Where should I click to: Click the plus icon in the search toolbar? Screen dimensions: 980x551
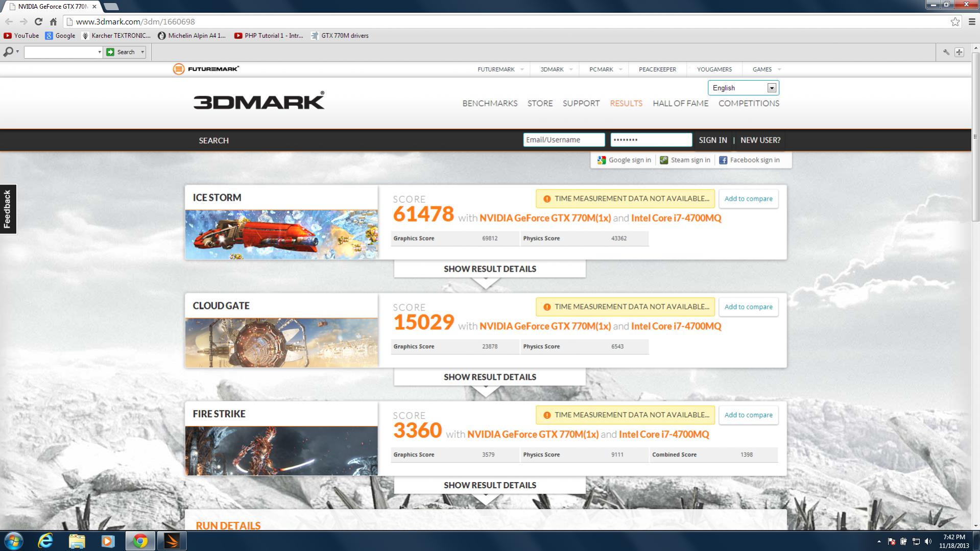coord(959,52)
